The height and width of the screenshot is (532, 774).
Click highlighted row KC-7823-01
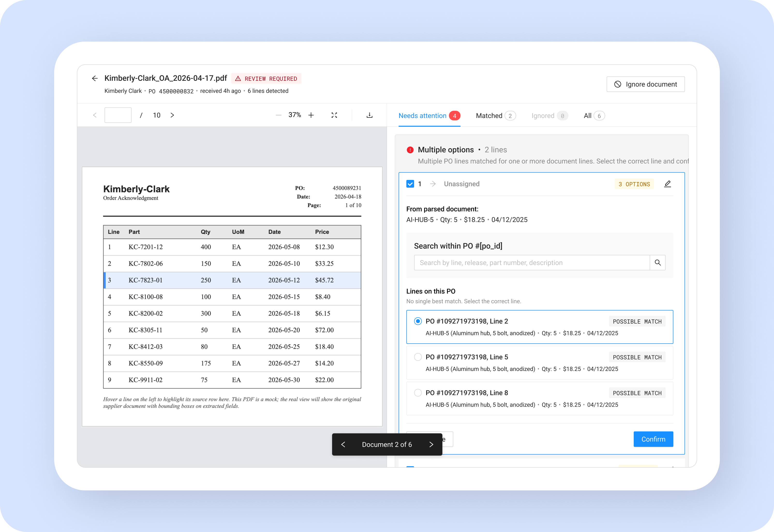pos(232,280)
